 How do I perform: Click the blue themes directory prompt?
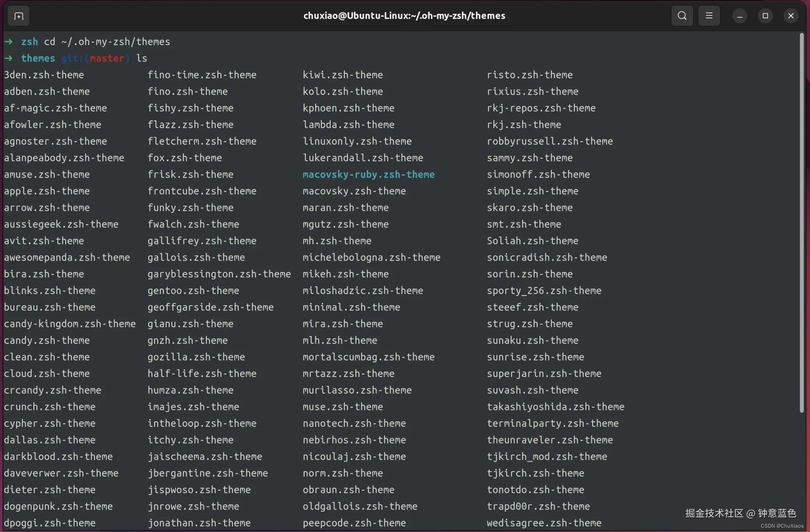(38, 58)
